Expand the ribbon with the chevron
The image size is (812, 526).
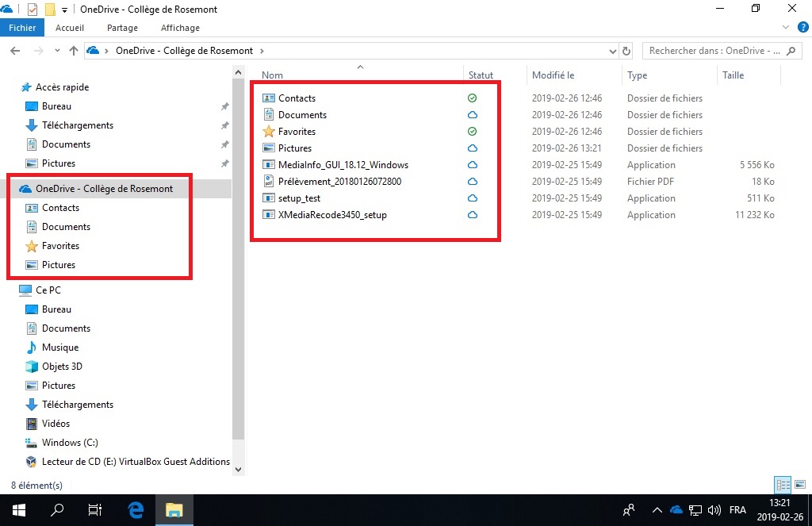(787, 27)
